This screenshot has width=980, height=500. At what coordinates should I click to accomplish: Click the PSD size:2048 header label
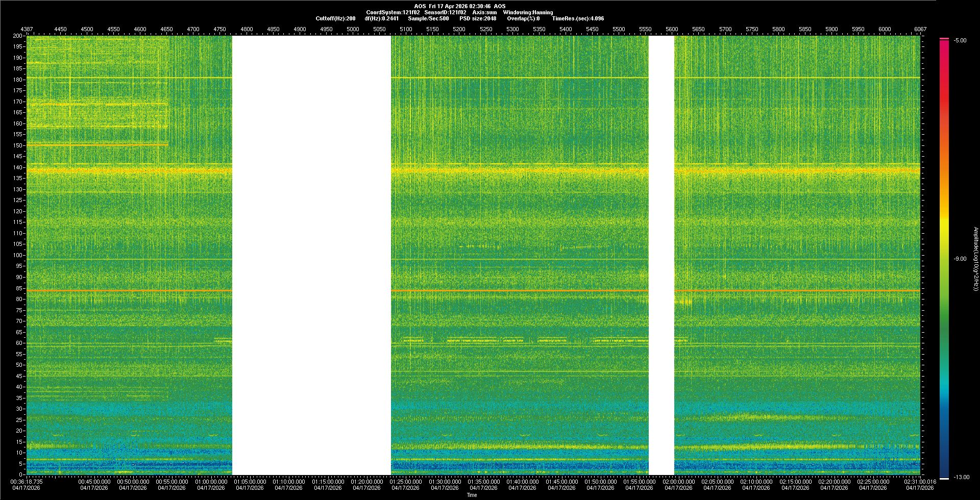pyautogui.click(x=478, y=18)
